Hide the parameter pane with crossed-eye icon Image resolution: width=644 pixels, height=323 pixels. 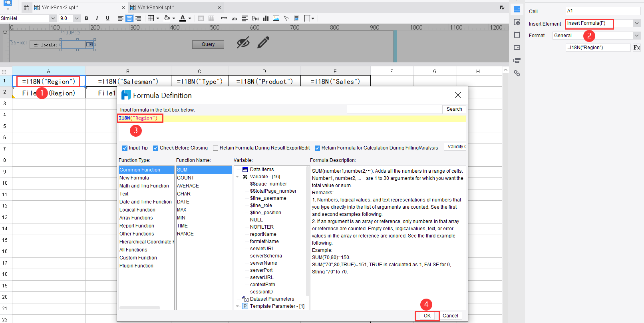(243, 42)
